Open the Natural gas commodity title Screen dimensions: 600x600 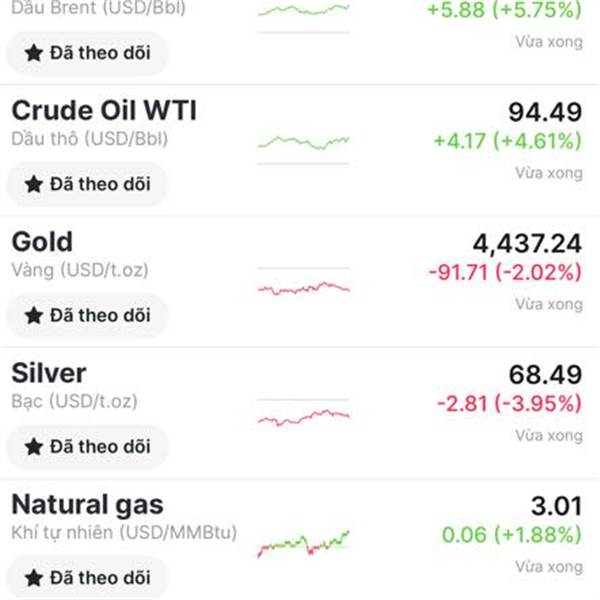[x=87, y=504]
